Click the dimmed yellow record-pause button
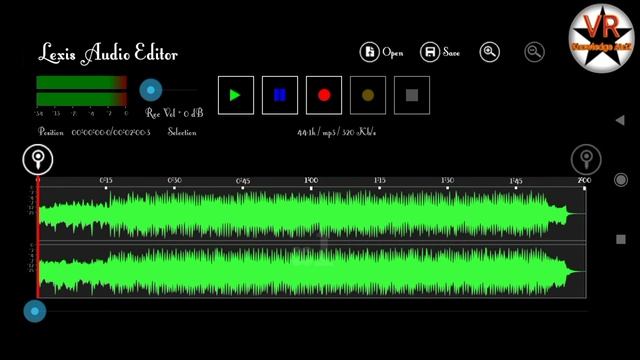Viewport: 640px width, 360px height. point(368,95)
